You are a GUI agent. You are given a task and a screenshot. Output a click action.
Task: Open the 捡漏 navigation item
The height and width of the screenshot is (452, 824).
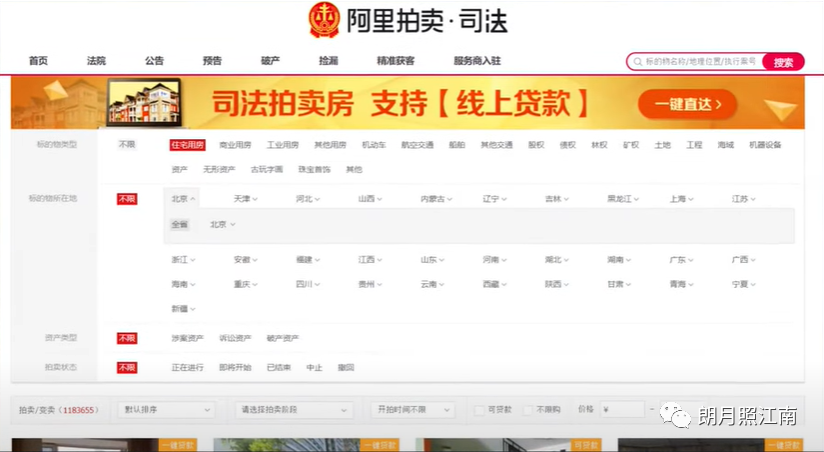click(x=328, y=61)
